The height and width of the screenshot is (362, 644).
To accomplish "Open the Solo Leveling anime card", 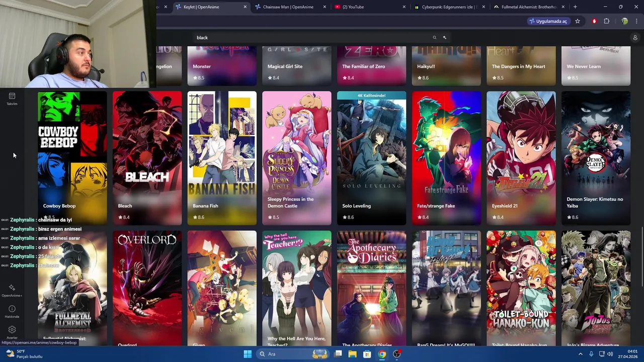I will [x=371, y=158].
